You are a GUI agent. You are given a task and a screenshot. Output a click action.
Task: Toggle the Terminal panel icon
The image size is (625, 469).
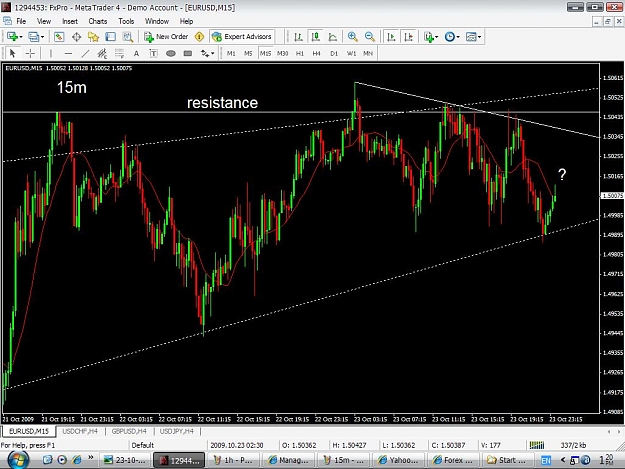tap(110, 37)
